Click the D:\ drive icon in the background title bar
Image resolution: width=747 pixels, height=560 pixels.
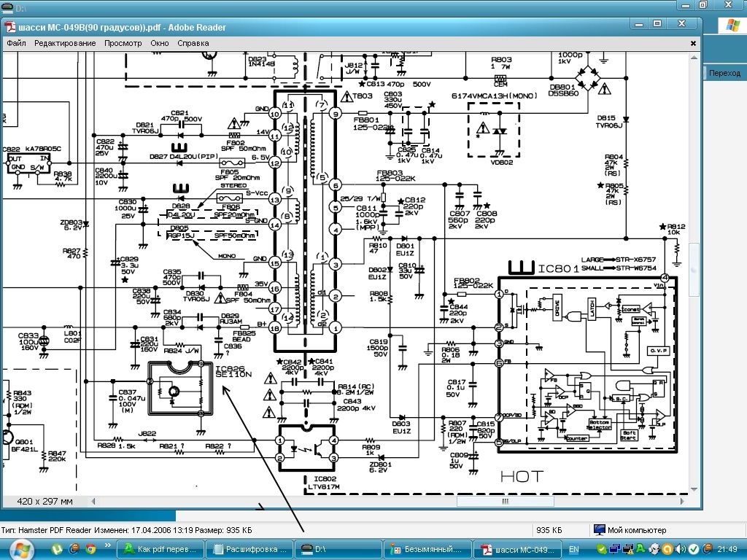(x=7, y=8)
